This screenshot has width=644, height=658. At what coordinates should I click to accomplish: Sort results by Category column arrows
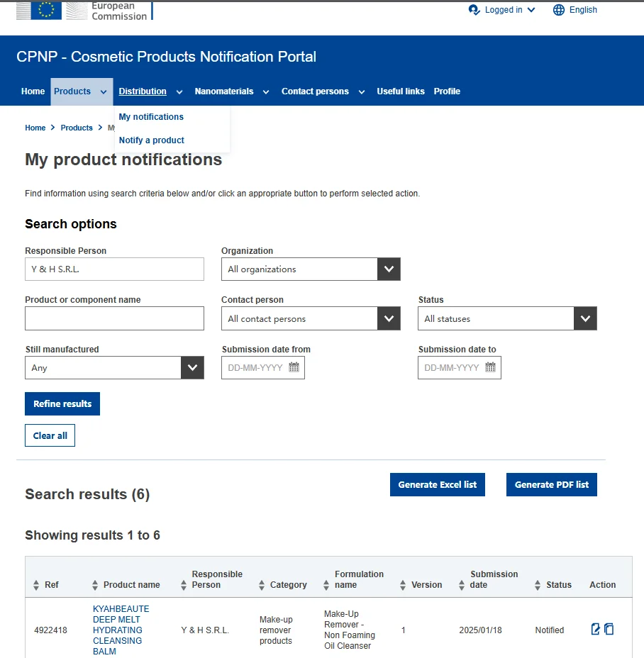[x=262, y=585]
